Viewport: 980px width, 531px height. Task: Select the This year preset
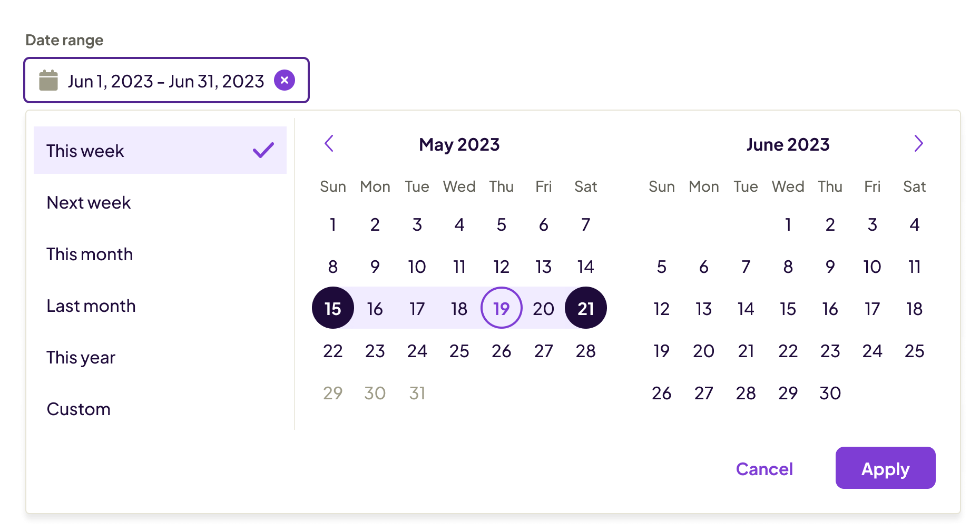point(81,358)
